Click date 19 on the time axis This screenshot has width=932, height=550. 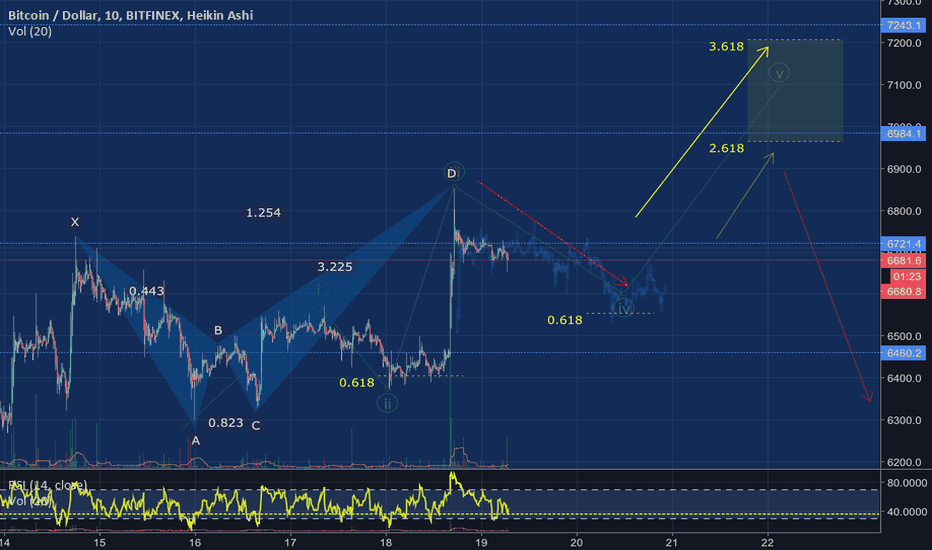point(481,542)
